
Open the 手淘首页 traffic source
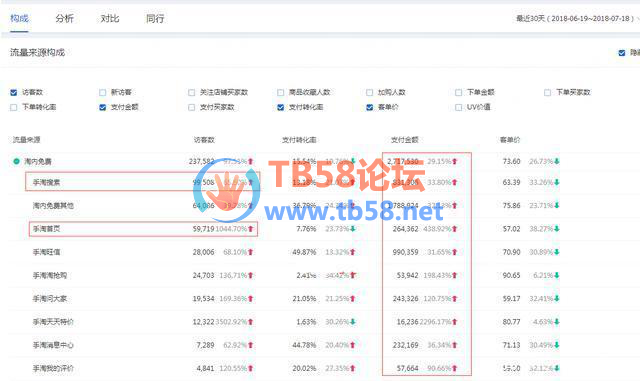(46, 229)
